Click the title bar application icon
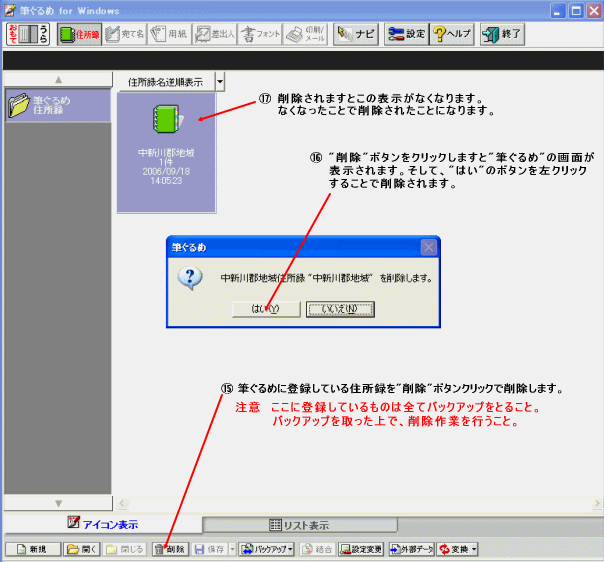 pos(10,10)
